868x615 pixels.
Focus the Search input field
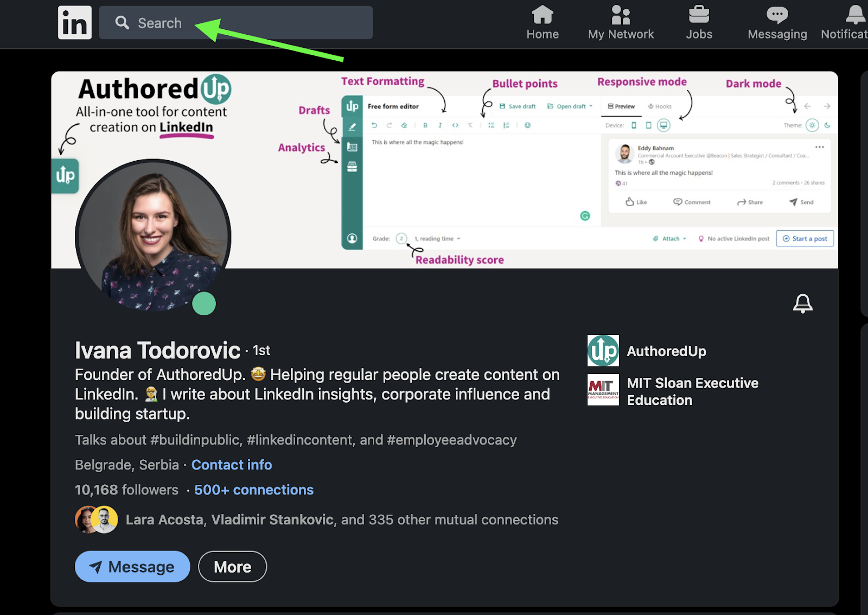pos(235,23)
